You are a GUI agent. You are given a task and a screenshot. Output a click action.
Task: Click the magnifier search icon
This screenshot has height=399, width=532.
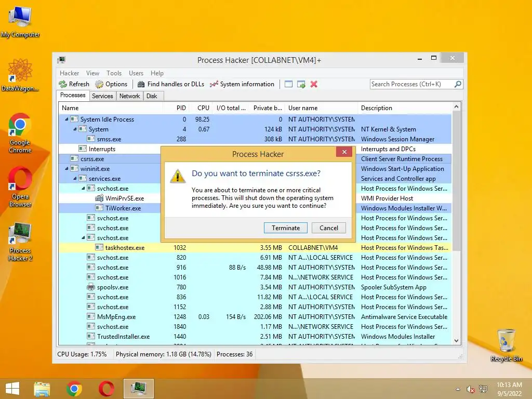pos(458,84)
